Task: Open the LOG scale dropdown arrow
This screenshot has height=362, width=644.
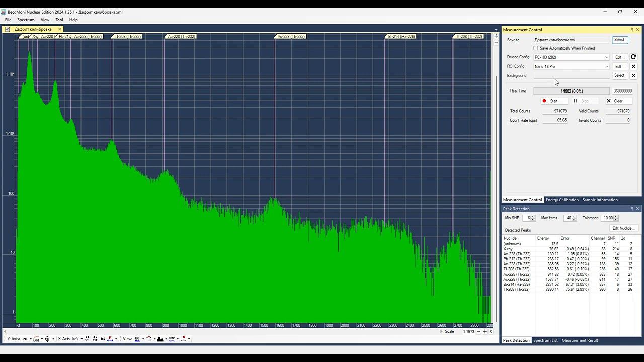Action: [42, 339]
